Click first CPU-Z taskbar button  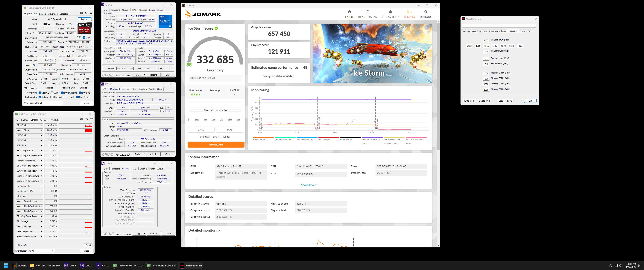[x=70, y=265]
